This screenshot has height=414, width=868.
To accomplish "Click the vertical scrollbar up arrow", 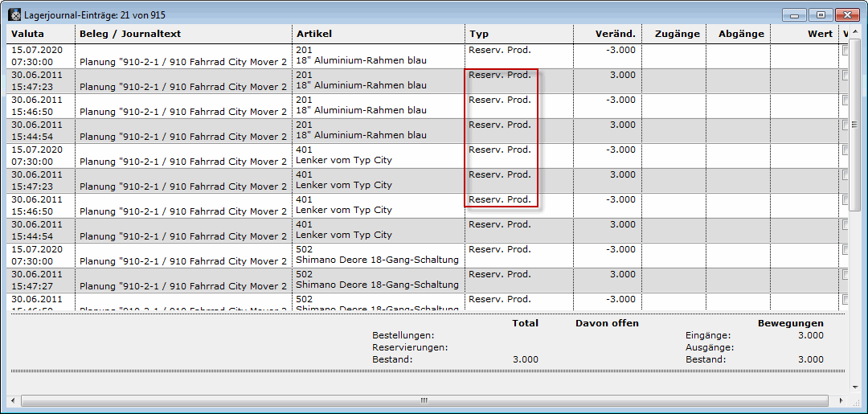I will (854, 34).
